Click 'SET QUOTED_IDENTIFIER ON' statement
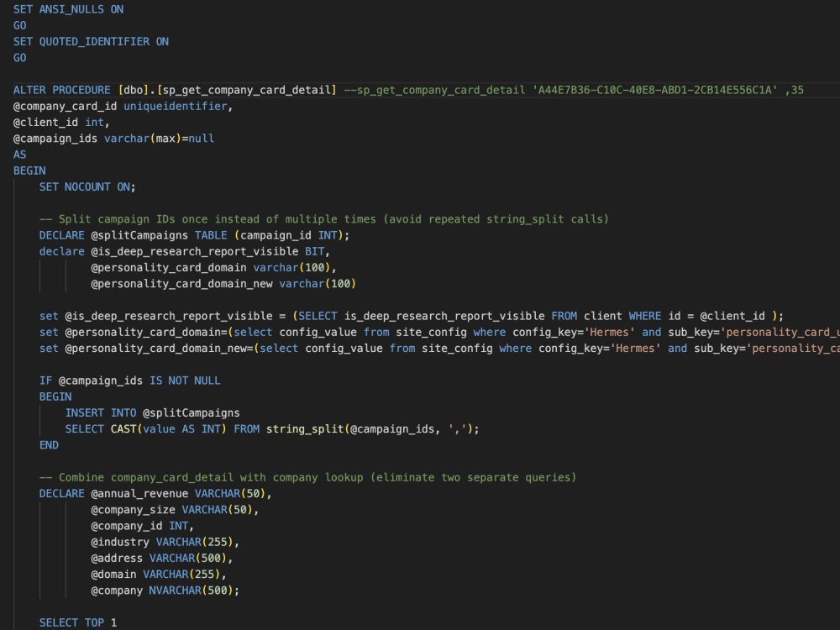The width and height of the screenshot is (840, 630). click(x=91, y=41)
